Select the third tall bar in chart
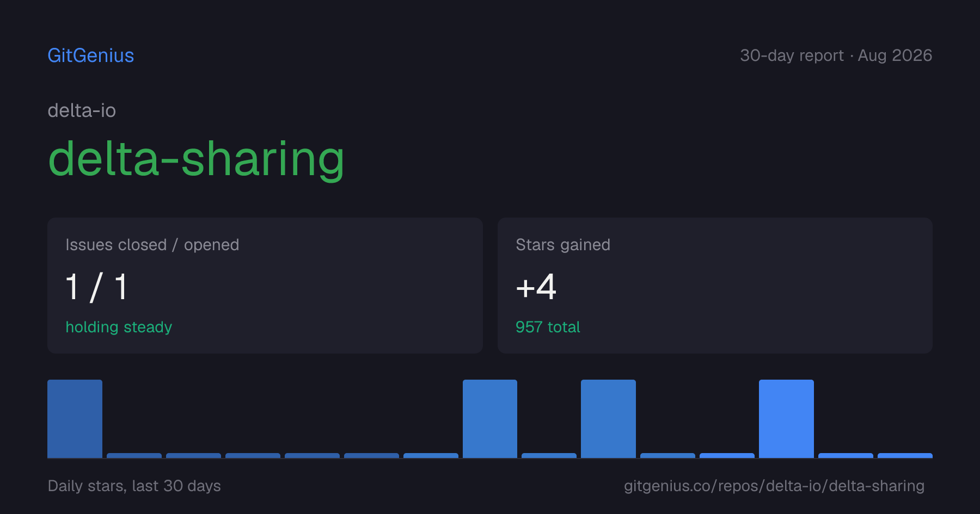Image resolution: width=980 pixels, height=514 pixels. click(608, 419)
